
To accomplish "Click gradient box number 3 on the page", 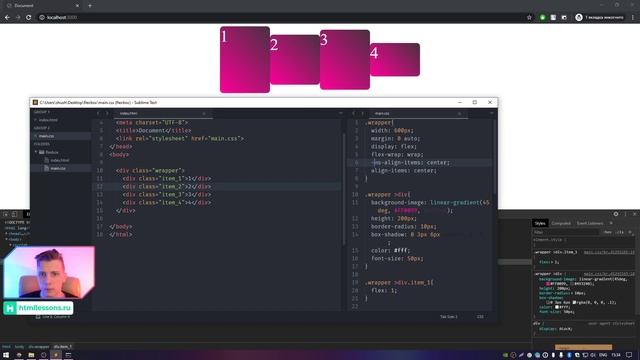I will point(345,60).
